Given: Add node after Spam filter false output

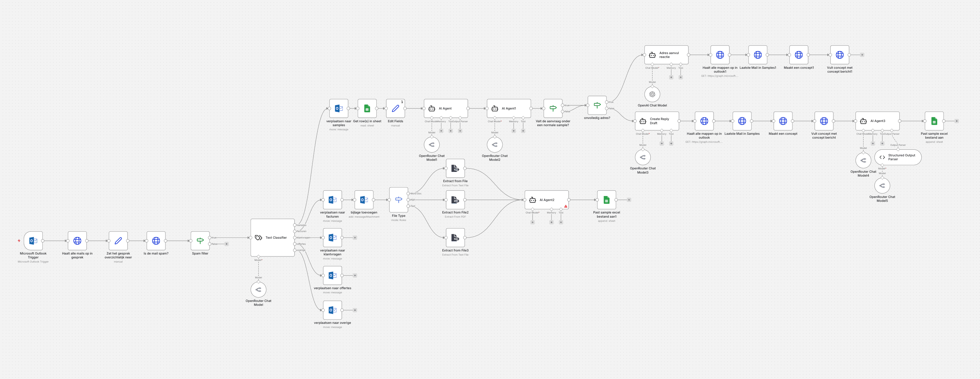Looking at the screenshot, I should tap(227, 244).
